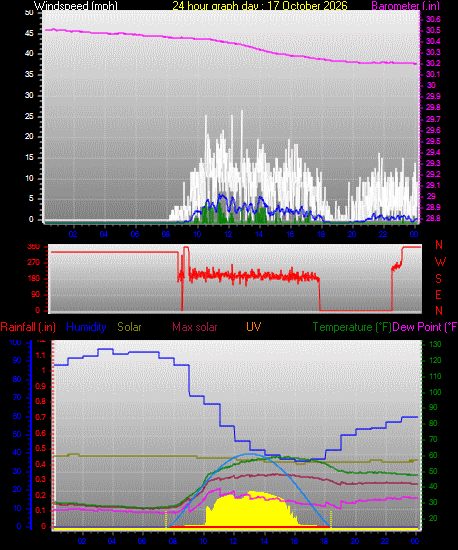Select the orange "UV" legend label
Screen dimensions: 458x550
tap(253, 327)
